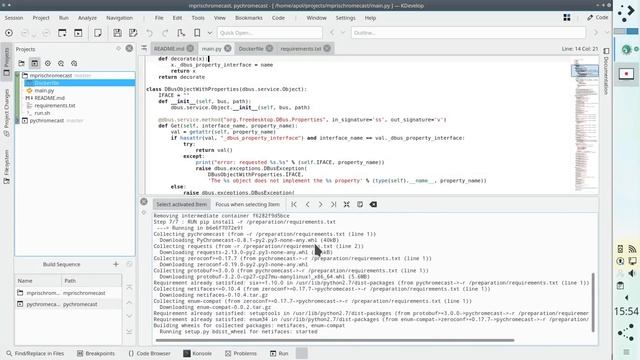Image resolution: width=640 pixels, height=360 pixels.
Task: Click the clipboard icon in system tray
Action: [x=620, y=285]
